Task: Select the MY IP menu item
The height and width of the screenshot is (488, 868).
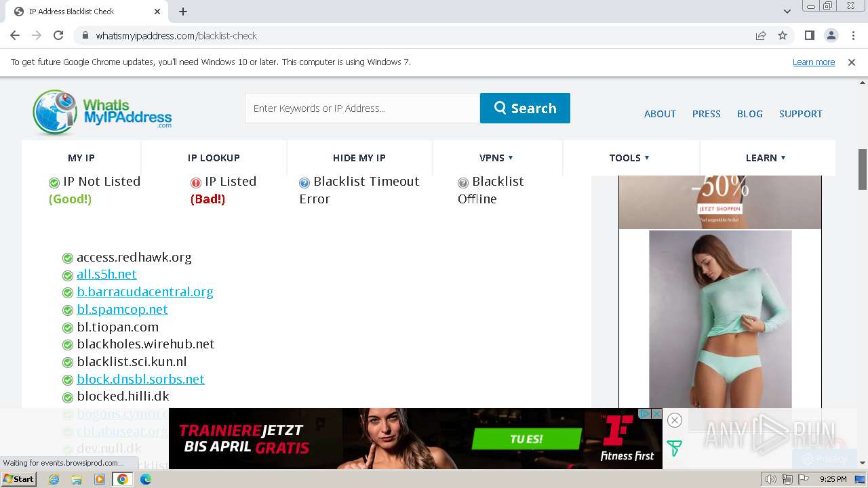Action: pyautogui.click(x=81, y=158)
